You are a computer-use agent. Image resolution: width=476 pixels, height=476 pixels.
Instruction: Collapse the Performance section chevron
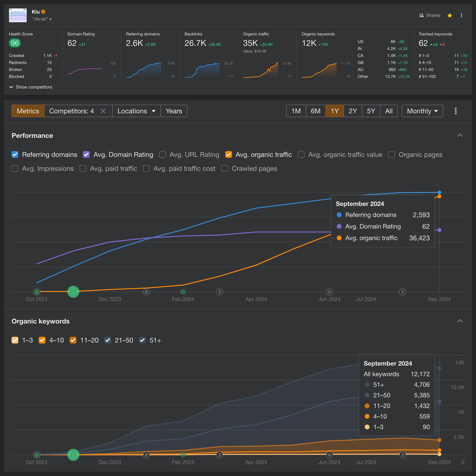[x=460, y=135]
